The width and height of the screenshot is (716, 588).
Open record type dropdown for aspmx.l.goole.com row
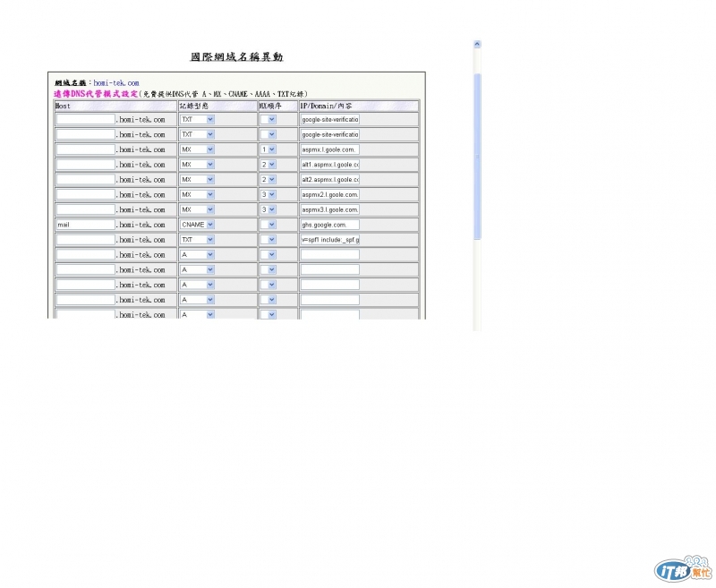[197, 149]
